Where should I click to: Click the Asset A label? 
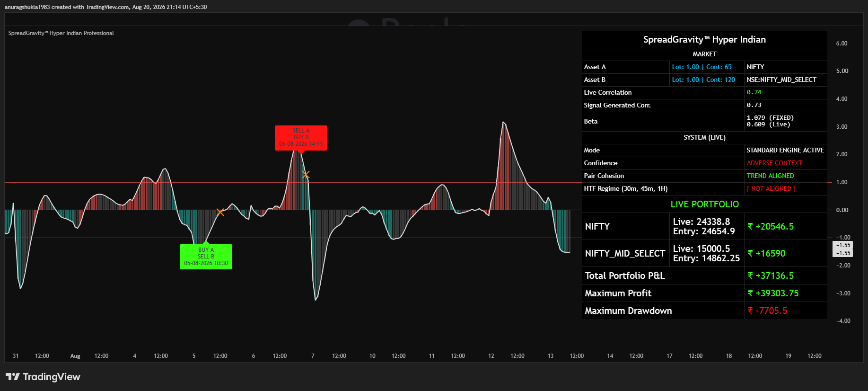[595, 67]
